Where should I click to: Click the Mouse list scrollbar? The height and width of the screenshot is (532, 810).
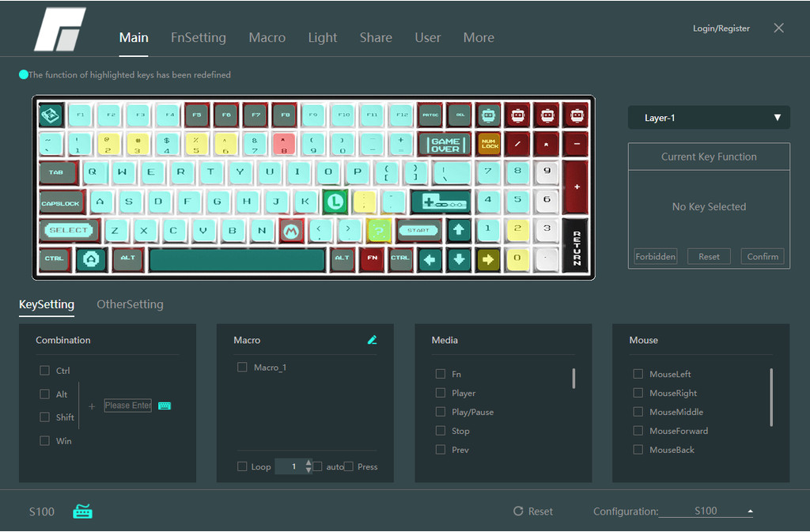[771, 397]
